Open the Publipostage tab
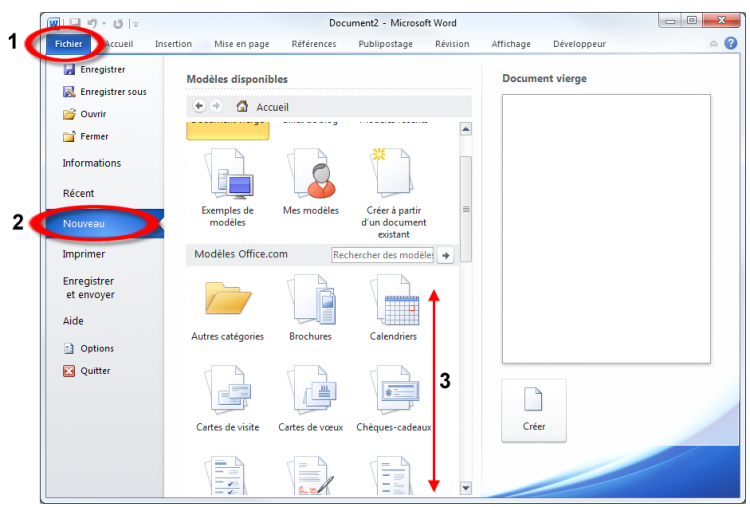The height and width of the screenshot is (507, 750). (386, 44)
